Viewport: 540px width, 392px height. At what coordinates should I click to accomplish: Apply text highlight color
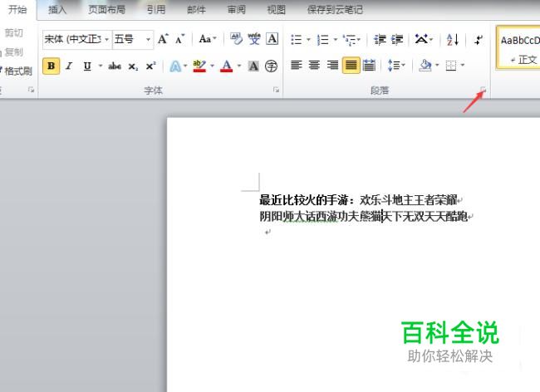(x=199, y=66)
